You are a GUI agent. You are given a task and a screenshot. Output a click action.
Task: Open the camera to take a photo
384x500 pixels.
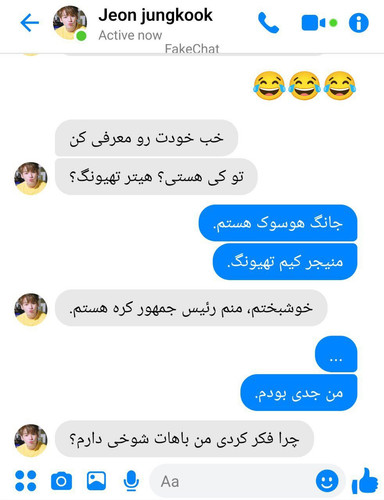tap(61, 481)
